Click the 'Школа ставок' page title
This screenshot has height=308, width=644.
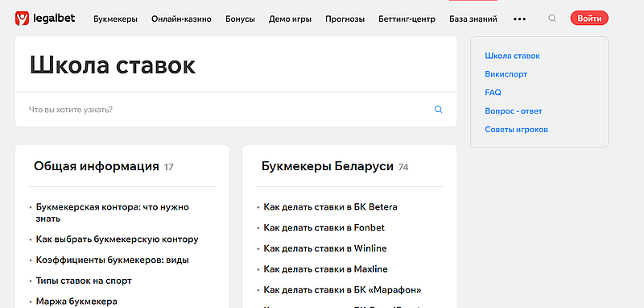(113, 65)
